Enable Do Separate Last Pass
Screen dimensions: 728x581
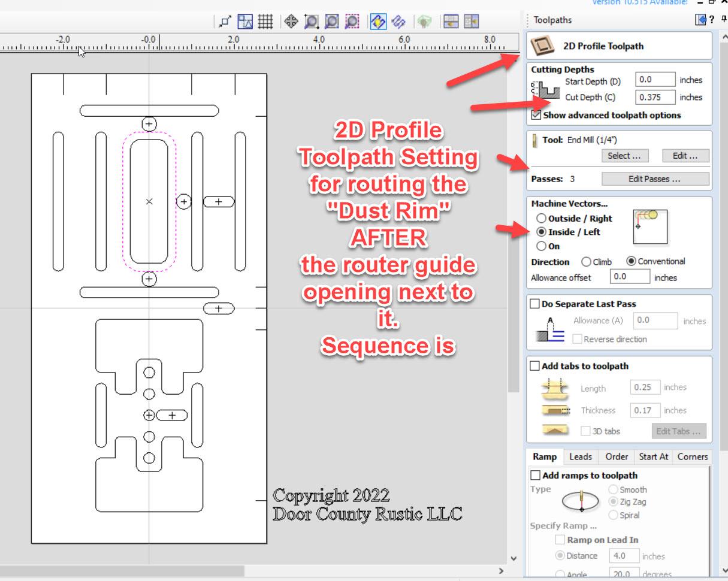pos(534,304)
